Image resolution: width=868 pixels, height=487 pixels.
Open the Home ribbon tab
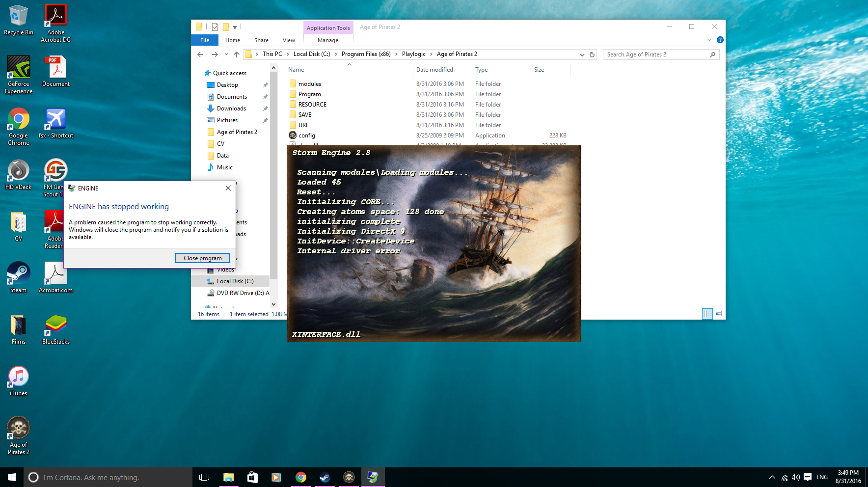click(x=233, y=40)
